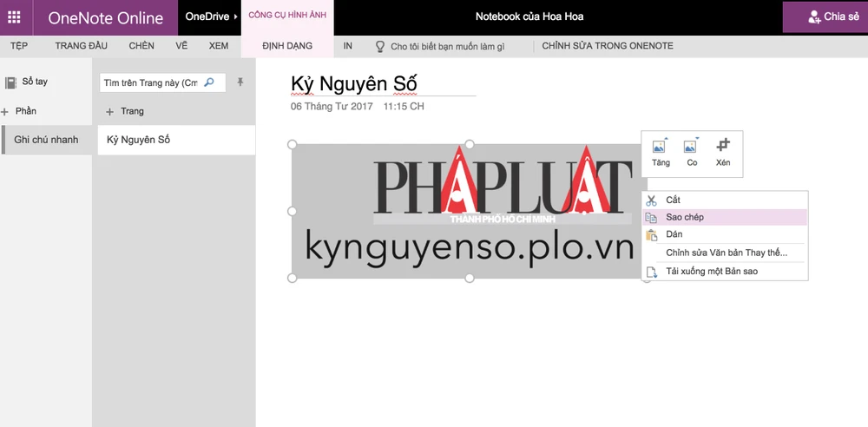Screen dimensions: 868x427
Task: Choose Cắt from the context menu
Action: coord(673,200)
